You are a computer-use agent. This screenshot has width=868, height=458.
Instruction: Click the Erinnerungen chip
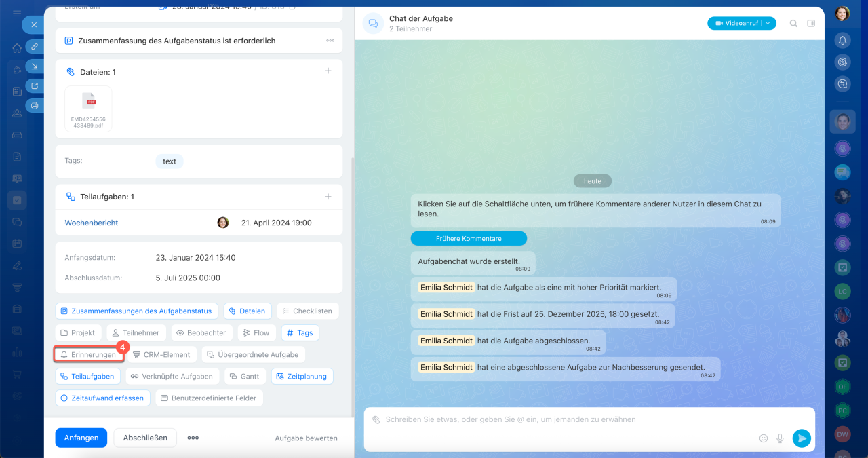tap(89, 354)
